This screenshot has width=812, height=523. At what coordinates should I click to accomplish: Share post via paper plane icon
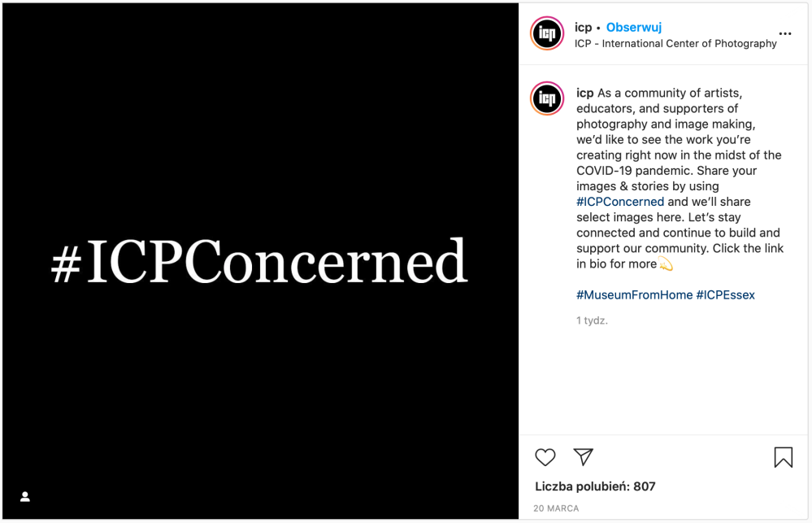click(583, 456)
